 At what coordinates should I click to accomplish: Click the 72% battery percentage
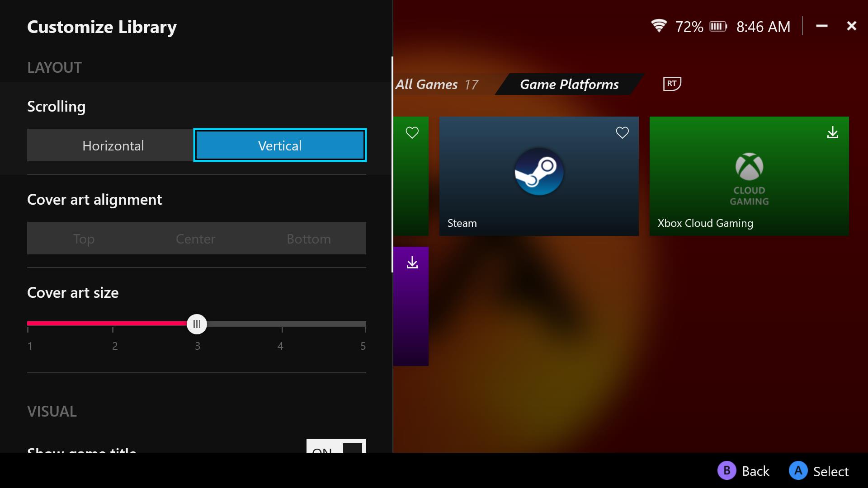(x=689, y=27)
